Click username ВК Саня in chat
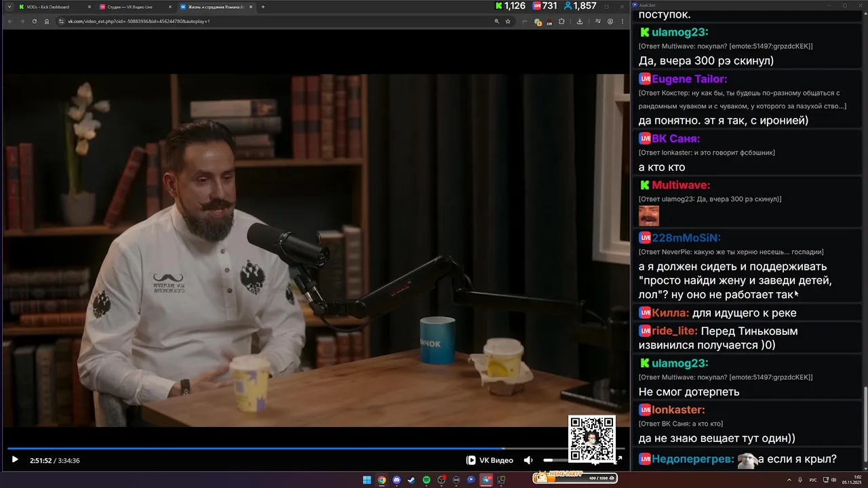Screen dimensions: 868x488 pos(675,138)
